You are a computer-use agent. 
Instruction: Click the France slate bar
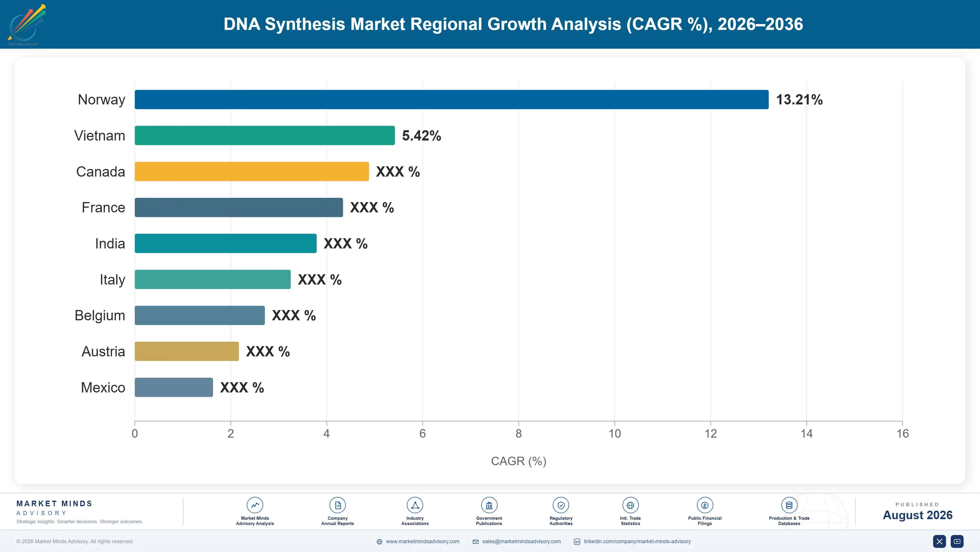pyautogui.click(x=239, y=207)
